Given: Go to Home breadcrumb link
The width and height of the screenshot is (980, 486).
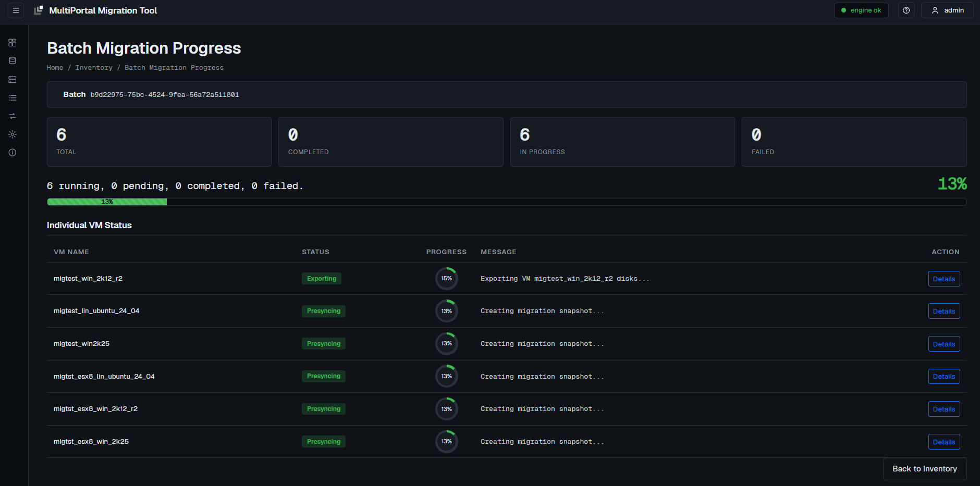Looking at the screenshot, I should point(55,68).
